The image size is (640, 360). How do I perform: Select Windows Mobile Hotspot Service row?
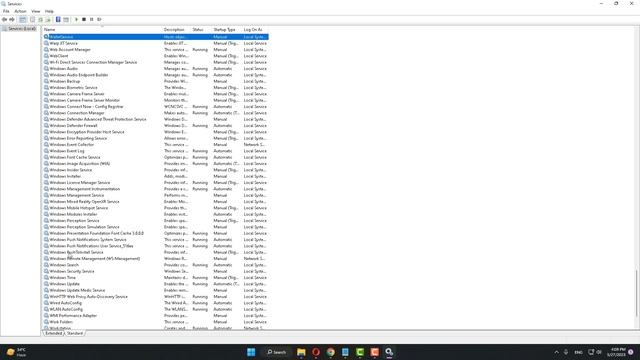coord(156,208)
